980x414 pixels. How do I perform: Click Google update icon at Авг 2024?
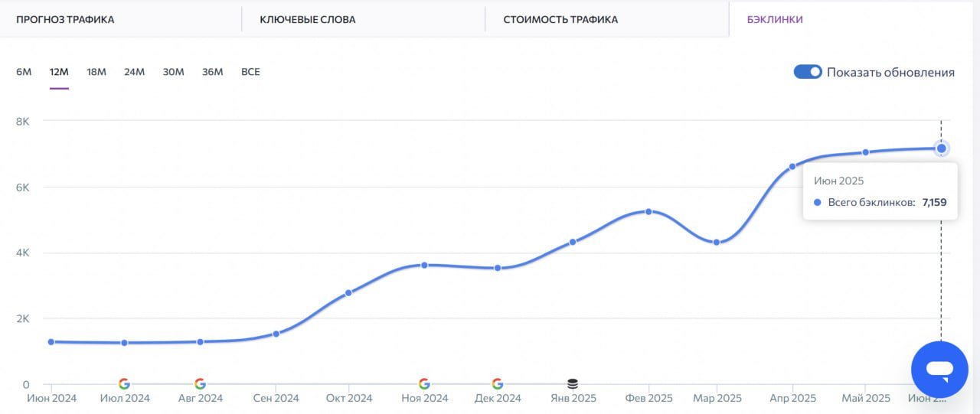point(200,383)
